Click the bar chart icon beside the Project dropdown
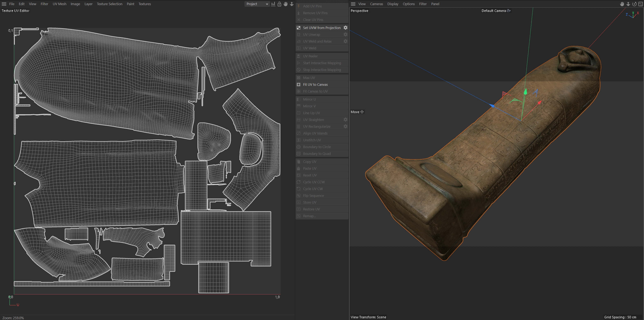Image resolution: width=644 pixels, height=320 pixels. tap(273, 4)
